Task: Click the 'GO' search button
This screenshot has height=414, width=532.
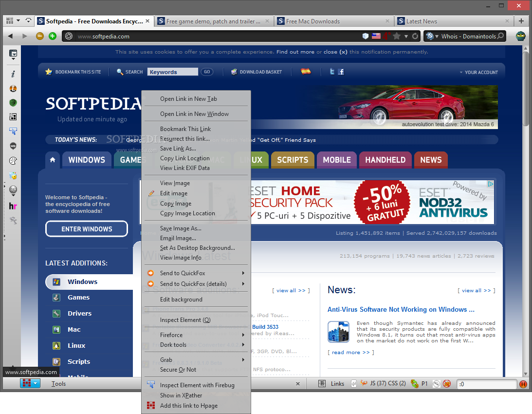Action: pyautogui.click(x=207, y=72)
